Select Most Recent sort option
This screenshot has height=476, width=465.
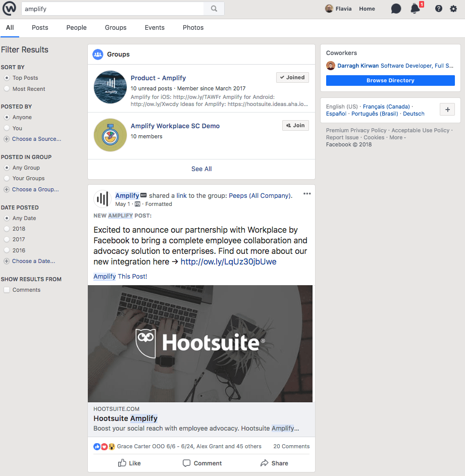(7, 89)
